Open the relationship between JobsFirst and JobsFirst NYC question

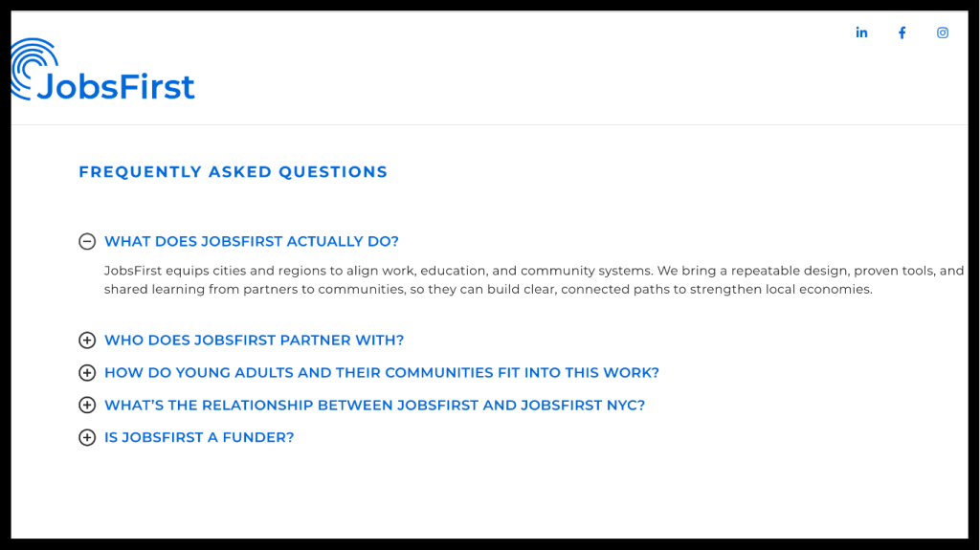374,406
